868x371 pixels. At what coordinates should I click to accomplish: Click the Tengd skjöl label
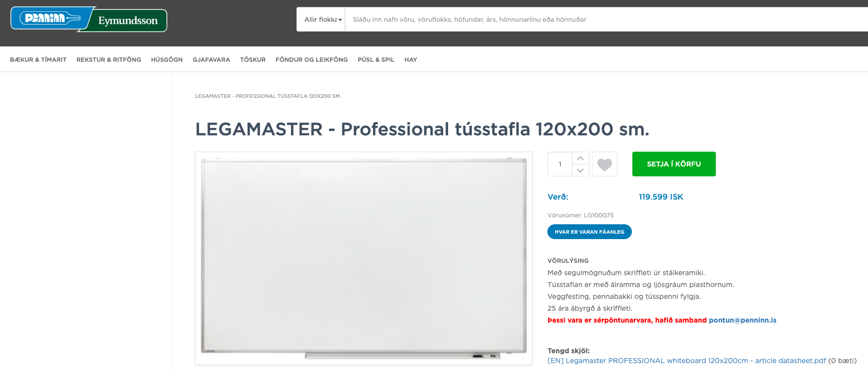pyautogui.click(x=569, y=351)
